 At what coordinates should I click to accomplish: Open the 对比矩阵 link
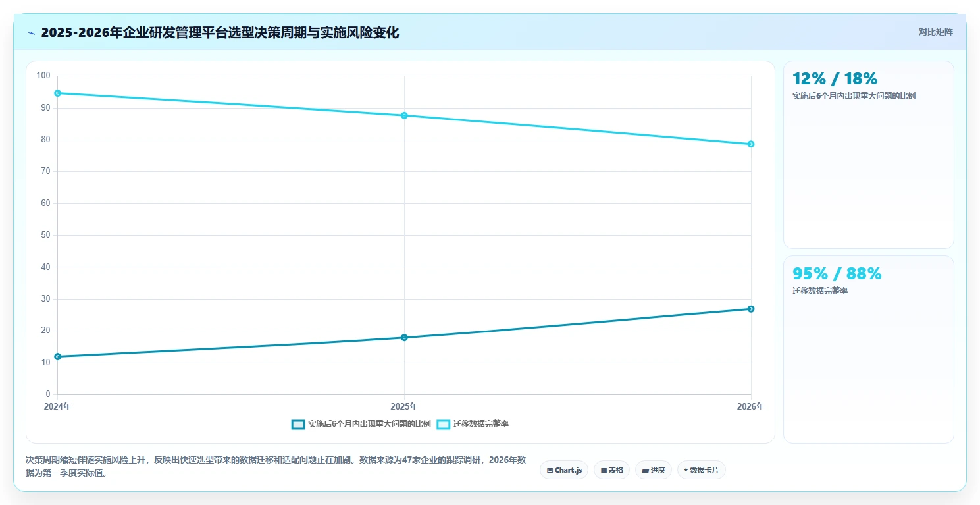tap(935, 32)
